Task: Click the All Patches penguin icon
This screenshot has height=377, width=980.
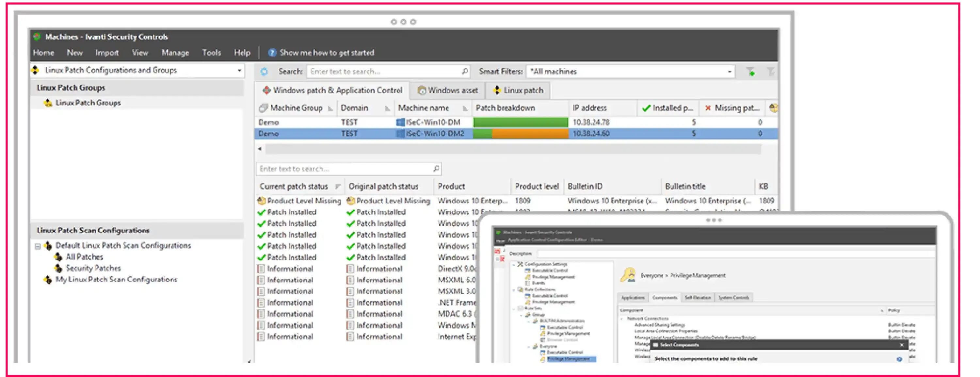Action: click(x=58, y=257)
